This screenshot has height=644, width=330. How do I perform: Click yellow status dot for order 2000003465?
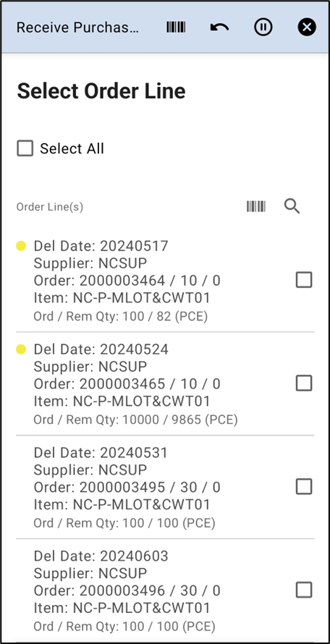point(21,349)
